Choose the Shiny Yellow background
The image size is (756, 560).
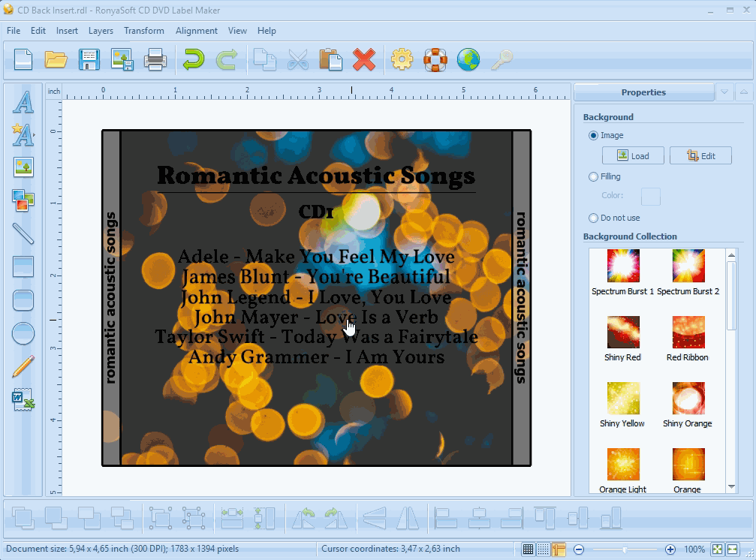[623, 405]
